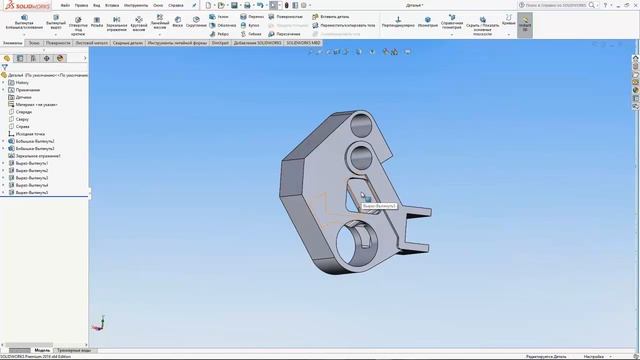This screenshot has width=640, height=360.
Task: Select the Extruded Boss/Base tool
Action: [24, 22]
